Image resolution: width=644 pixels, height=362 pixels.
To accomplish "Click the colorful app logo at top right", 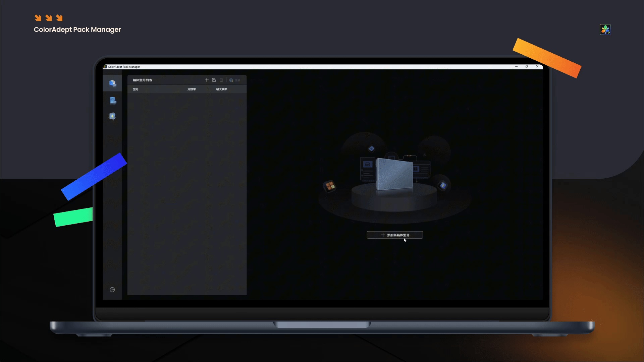I will point(605,29).
